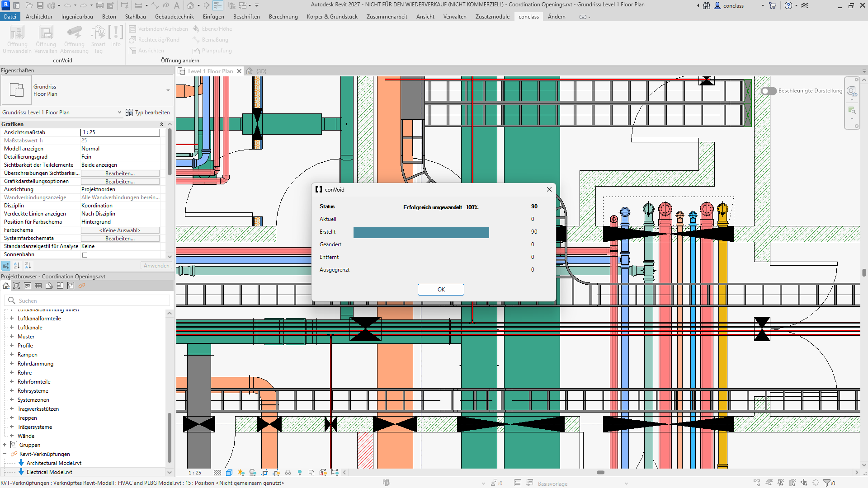Toggle categorized property sort view

pos(6,266)
